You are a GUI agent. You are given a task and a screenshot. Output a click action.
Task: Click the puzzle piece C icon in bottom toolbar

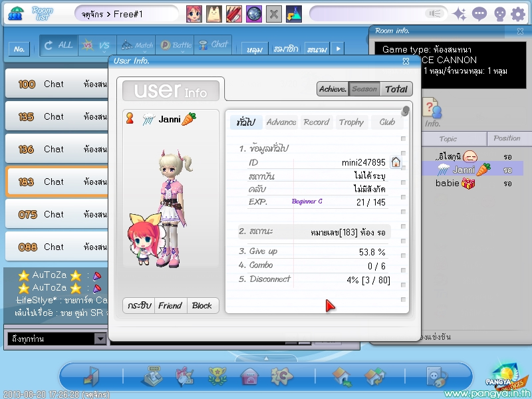(282, 376)
